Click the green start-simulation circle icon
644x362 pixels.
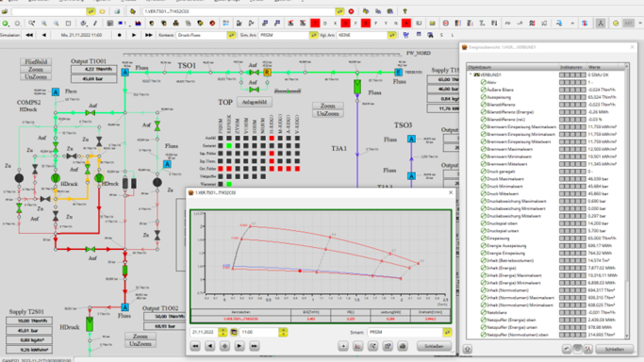[x=6, y=24]
